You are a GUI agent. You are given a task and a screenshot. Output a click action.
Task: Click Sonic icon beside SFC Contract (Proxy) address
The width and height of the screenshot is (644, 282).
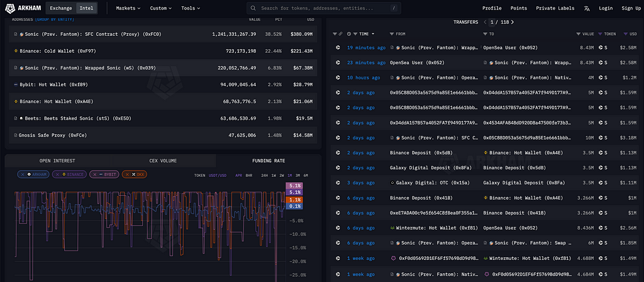coord(21,34)
